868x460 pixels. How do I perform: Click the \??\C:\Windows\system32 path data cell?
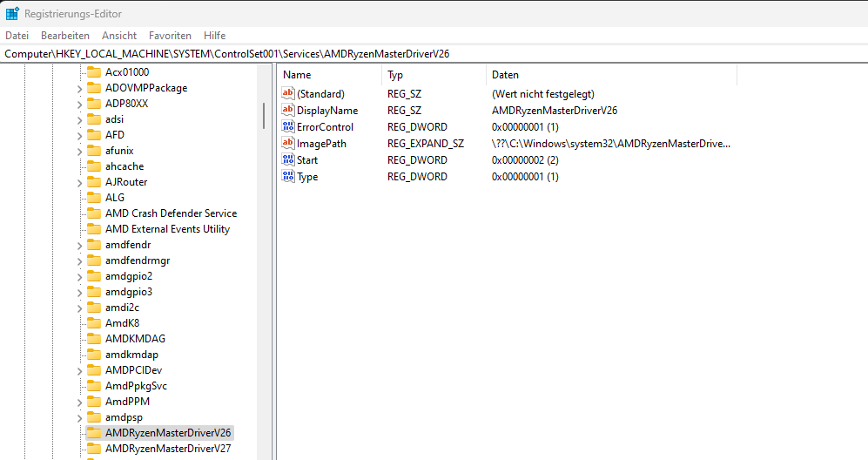(611, 144)
